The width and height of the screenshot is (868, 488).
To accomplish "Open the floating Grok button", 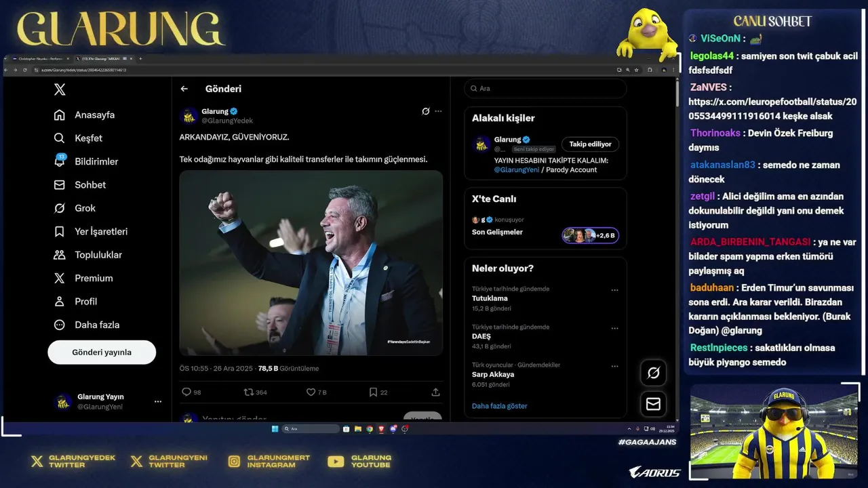I will 654,373.
